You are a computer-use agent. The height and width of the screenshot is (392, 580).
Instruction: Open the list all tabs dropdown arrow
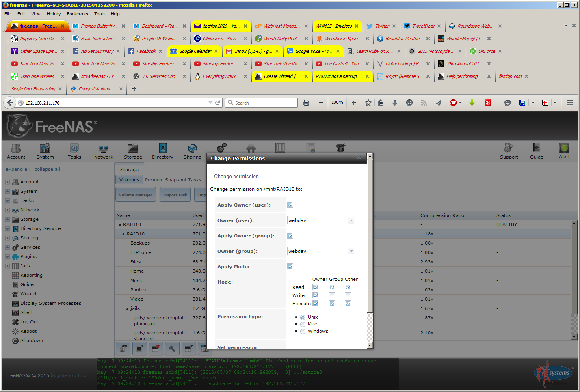[x=565, y=26]
